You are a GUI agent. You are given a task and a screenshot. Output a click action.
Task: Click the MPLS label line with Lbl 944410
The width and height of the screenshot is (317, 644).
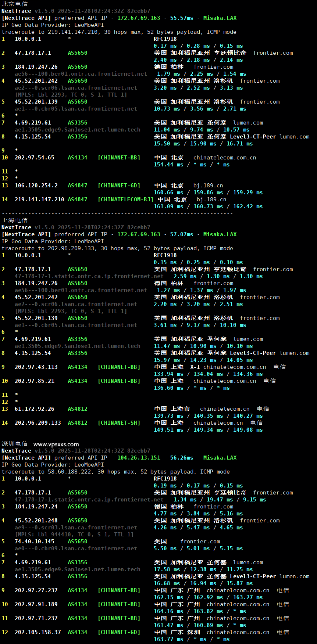tap(74, 535)
